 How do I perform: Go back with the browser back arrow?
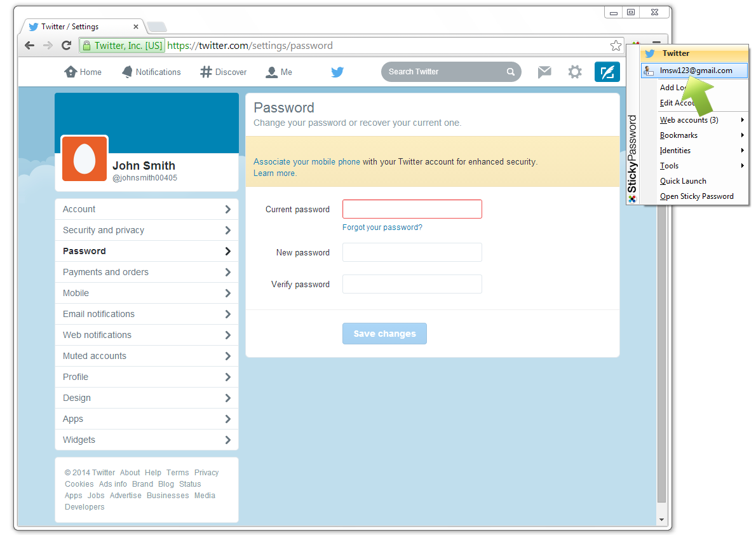[29, 45]
